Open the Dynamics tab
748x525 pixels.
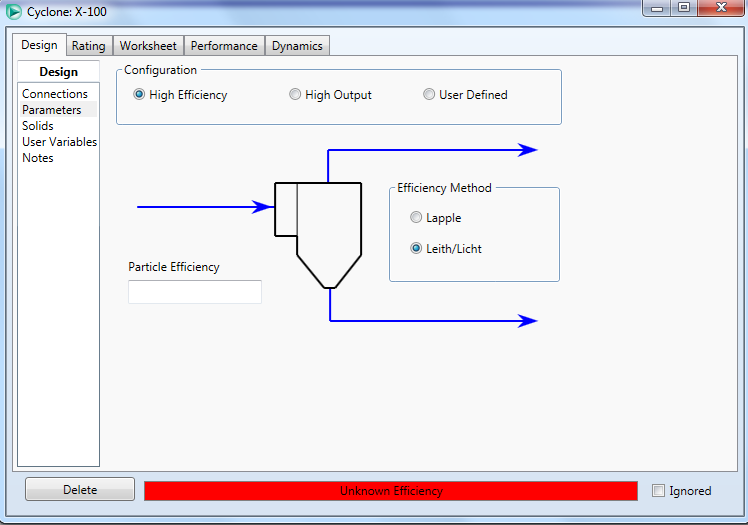point(297,46)
